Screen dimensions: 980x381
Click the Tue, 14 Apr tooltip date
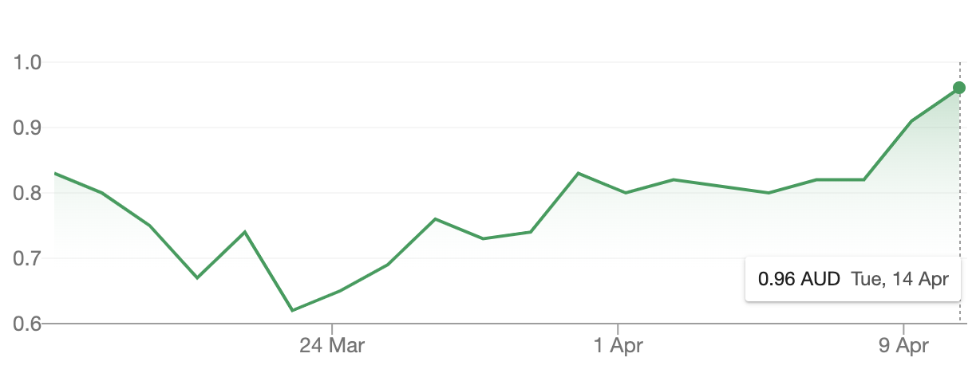tap(899, 279)
